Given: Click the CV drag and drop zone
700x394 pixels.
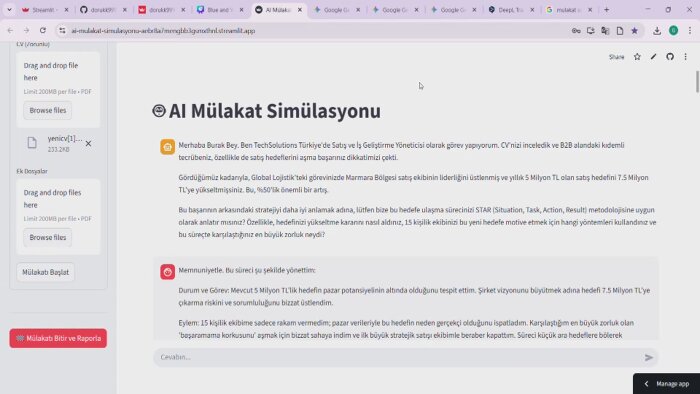Looking at the screenshot, I should pos(58,89).
